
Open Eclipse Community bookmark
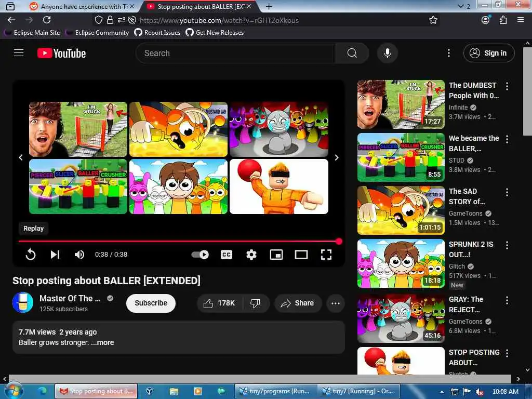tap(98, 33)
